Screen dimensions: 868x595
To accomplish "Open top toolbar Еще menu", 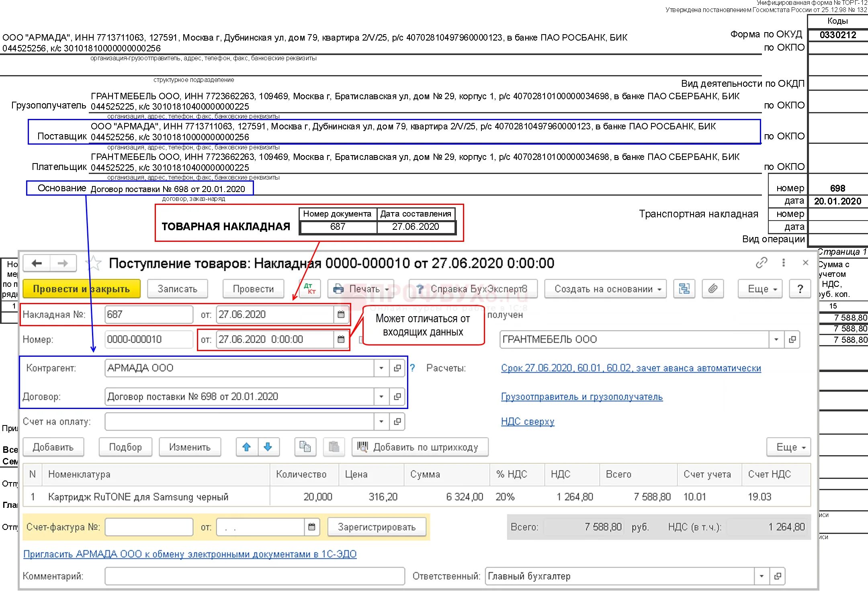I will point(760,288).
